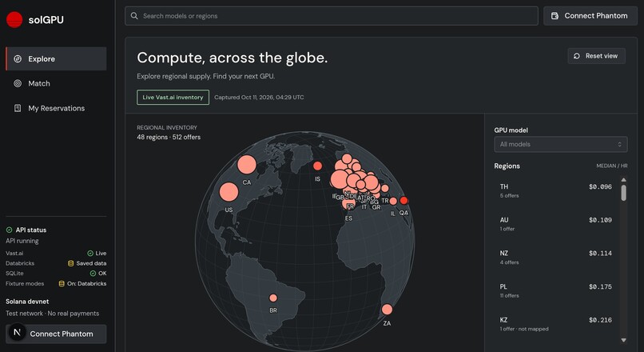644x352 pixels.
Task: Select the NZ region row
Action: [x=555, y=257]
